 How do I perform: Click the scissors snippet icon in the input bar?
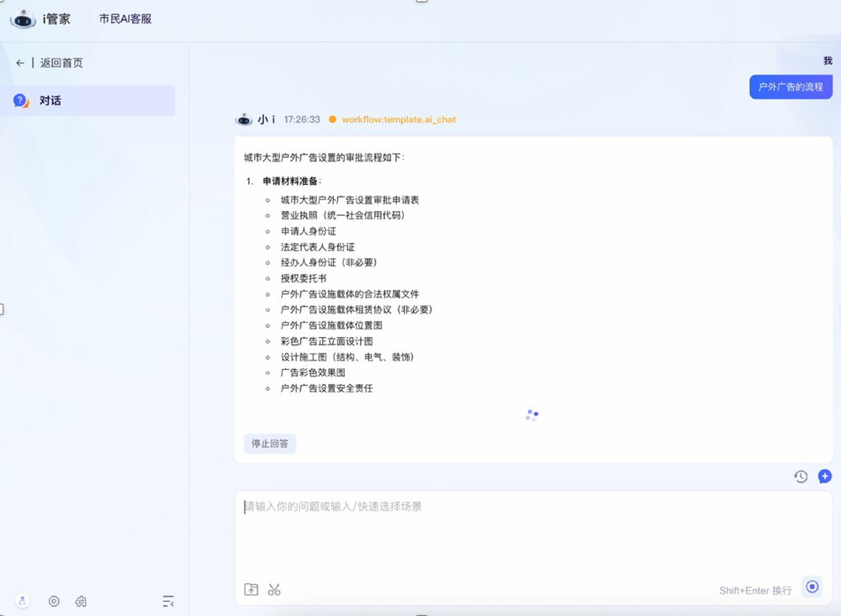273,589
